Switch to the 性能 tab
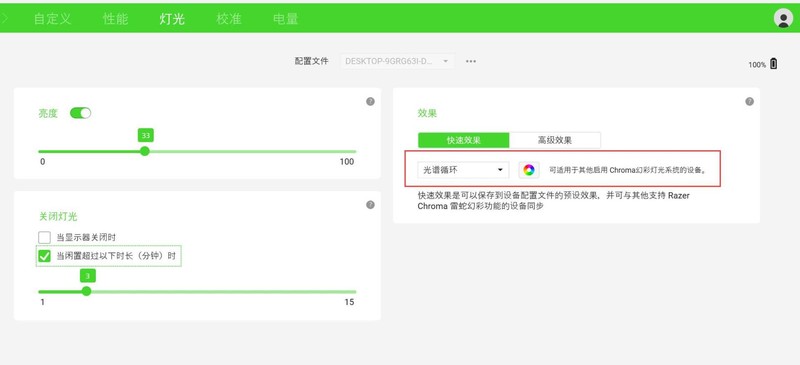 [x=115, y=19]
